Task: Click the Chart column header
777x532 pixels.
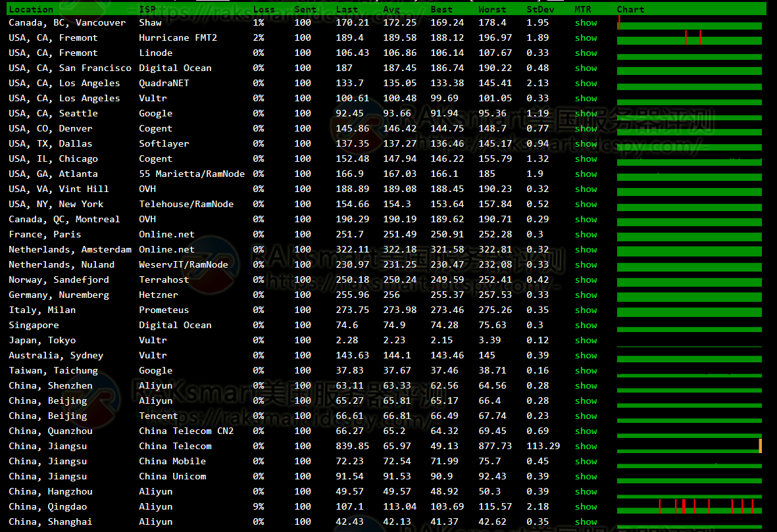Action: [630, 9]
